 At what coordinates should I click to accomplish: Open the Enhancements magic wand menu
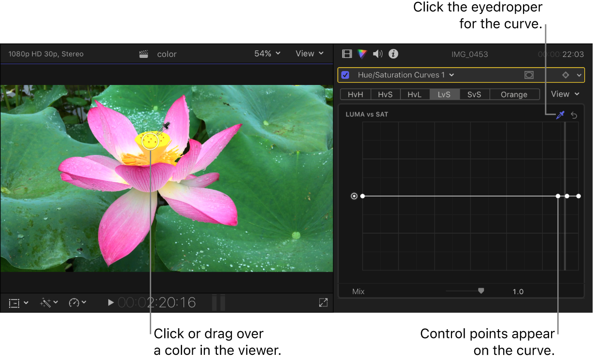(48, 303)
